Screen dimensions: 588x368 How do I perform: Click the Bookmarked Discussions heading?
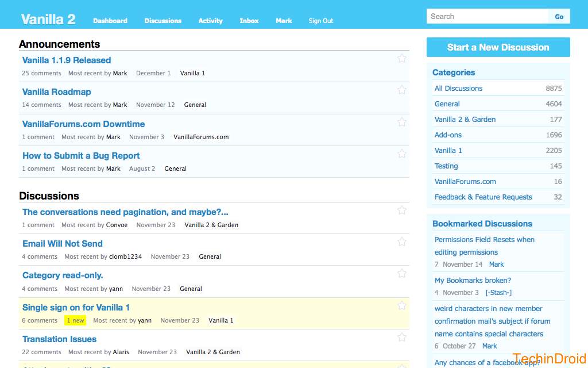(482, 224)
